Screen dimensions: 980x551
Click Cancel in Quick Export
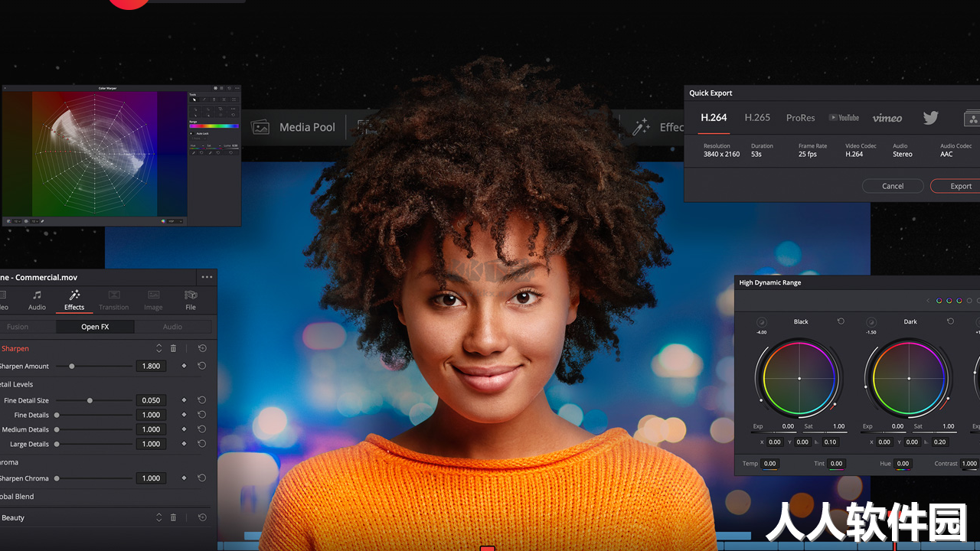click(x=893, y=186)
